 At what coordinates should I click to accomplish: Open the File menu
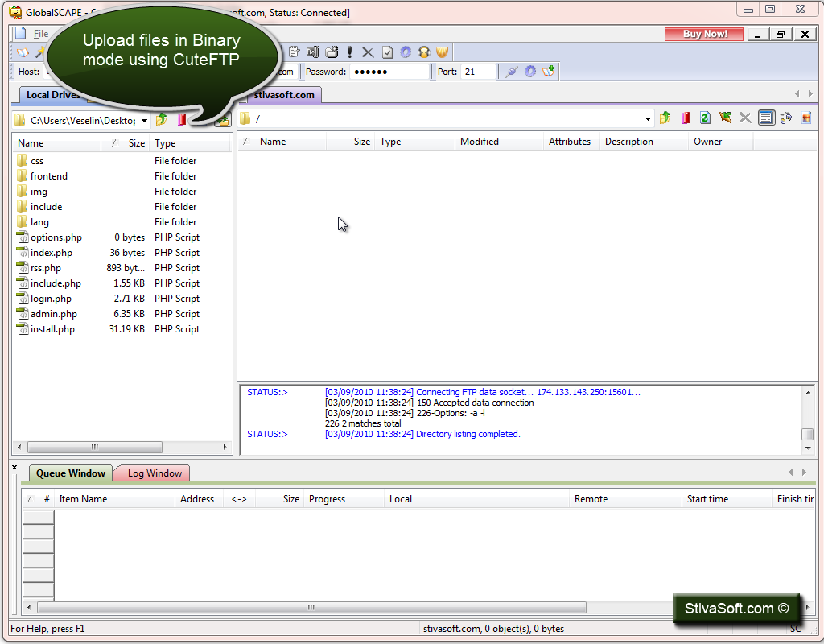click(41, 34)
